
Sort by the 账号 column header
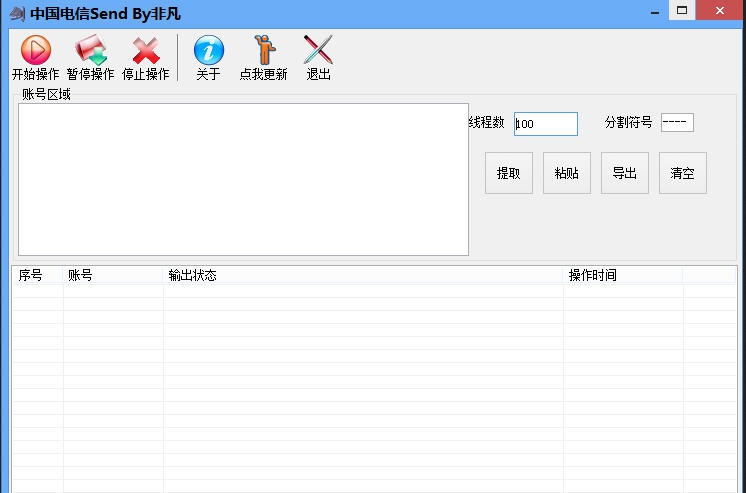coord(113,275)
